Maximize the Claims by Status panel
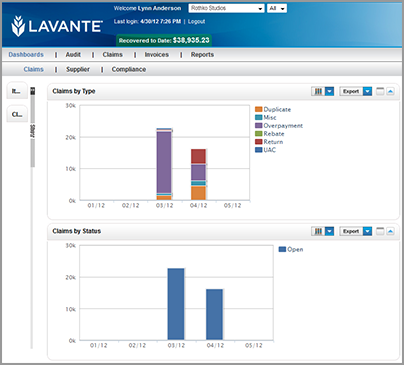 point(380,231)
